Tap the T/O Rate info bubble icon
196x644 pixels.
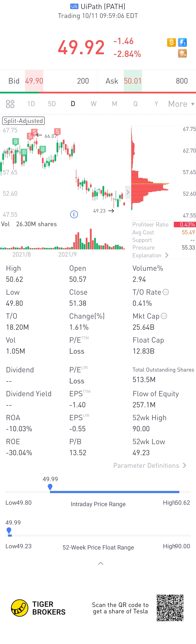click(166, 292)
